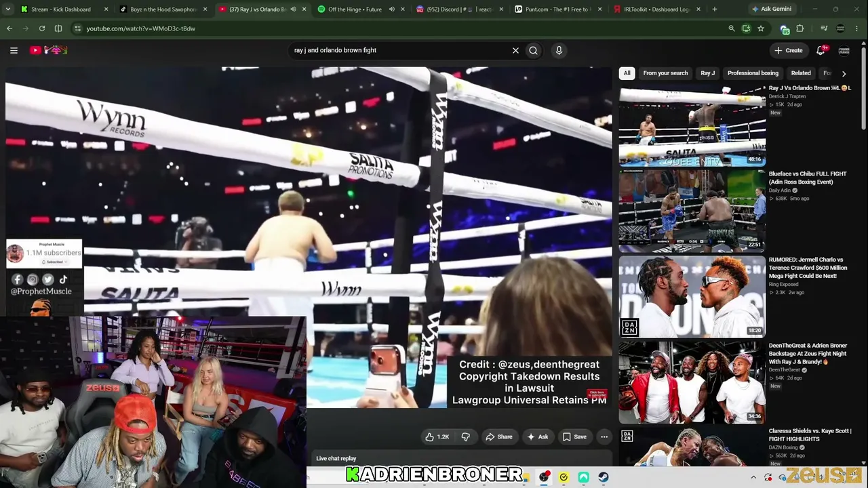Open the Ray J Vs Orlando Brown thumbnail
Image resolution: width=868 pixels, height=488 pixels.
(692, 125)
